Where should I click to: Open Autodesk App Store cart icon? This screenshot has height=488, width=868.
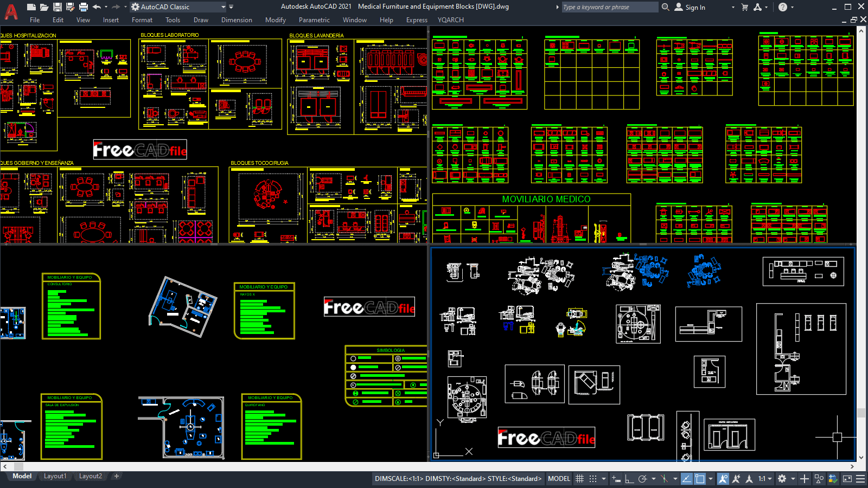[x=744, y=7]
